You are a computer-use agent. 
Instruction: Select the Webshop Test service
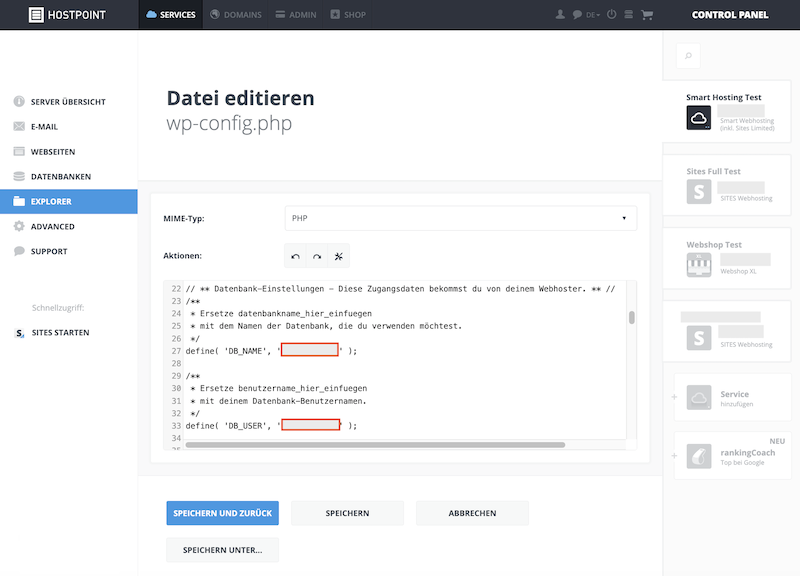tap(727, 258)
